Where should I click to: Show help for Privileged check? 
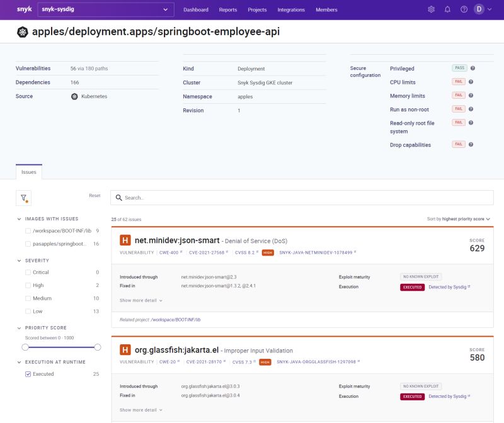click(x=472, y=68)
